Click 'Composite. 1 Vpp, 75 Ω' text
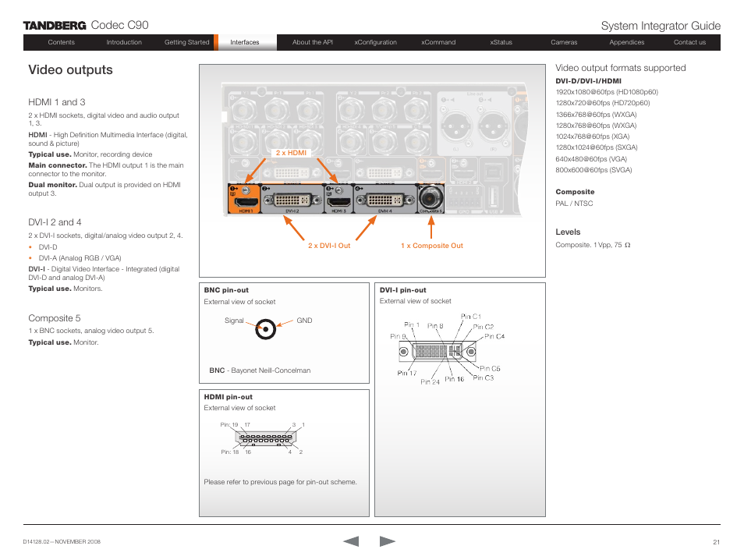 593,245
